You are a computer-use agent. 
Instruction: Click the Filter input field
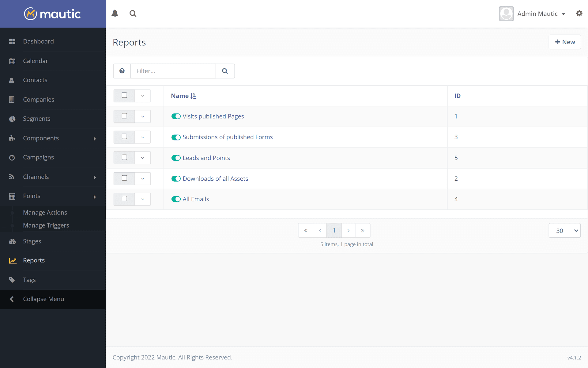pos(173,71)
